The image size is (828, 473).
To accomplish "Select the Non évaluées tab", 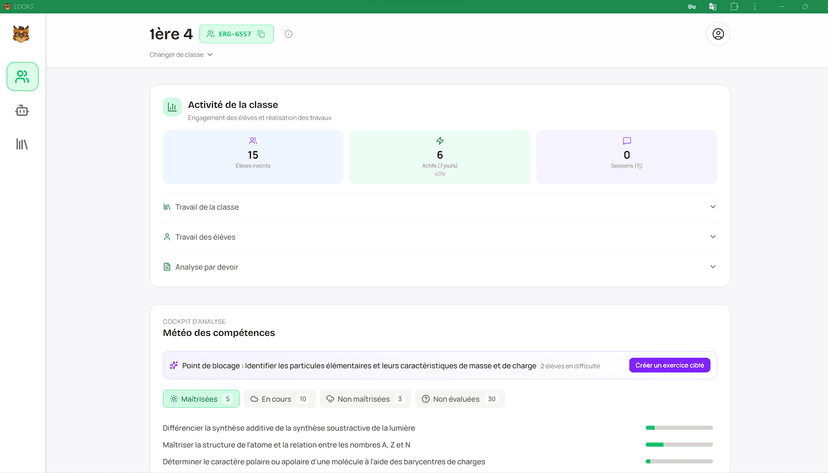I will coord(459,399).
